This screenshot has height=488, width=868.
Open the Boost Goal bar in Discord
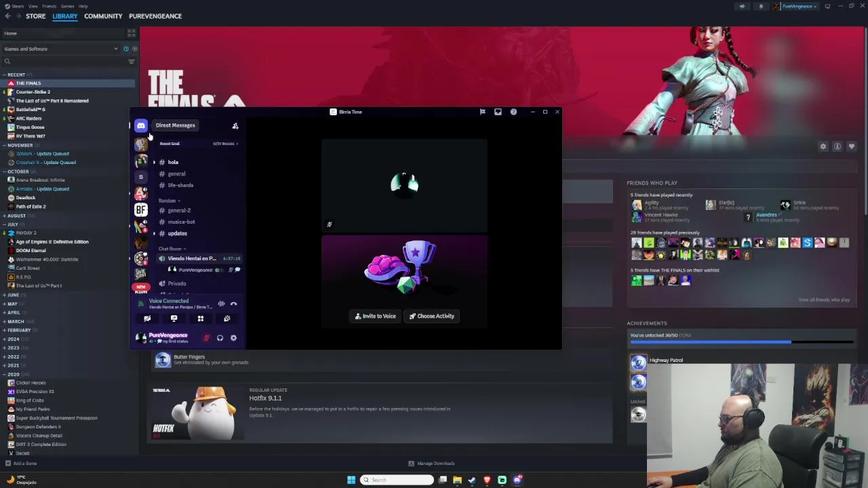(198, 144)
